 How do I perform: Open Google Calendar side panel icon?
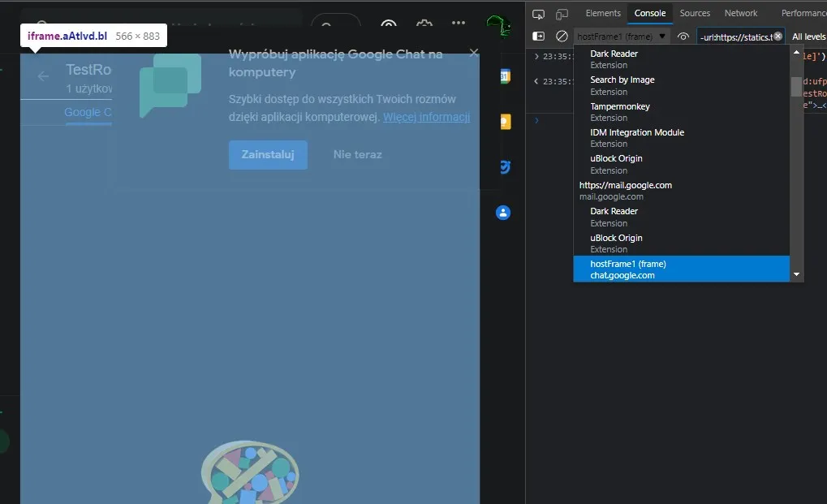[505, 76]
